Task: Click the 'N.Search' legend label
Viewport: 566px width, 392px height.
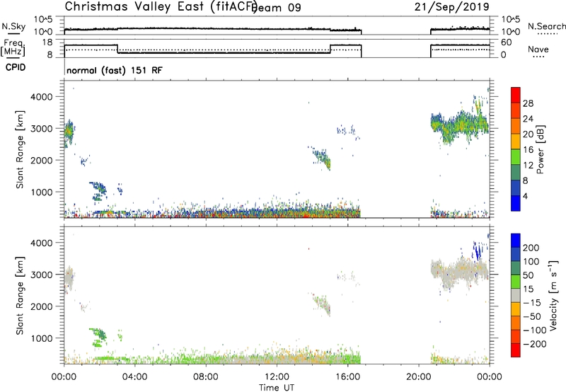Action: coord(546,26)
